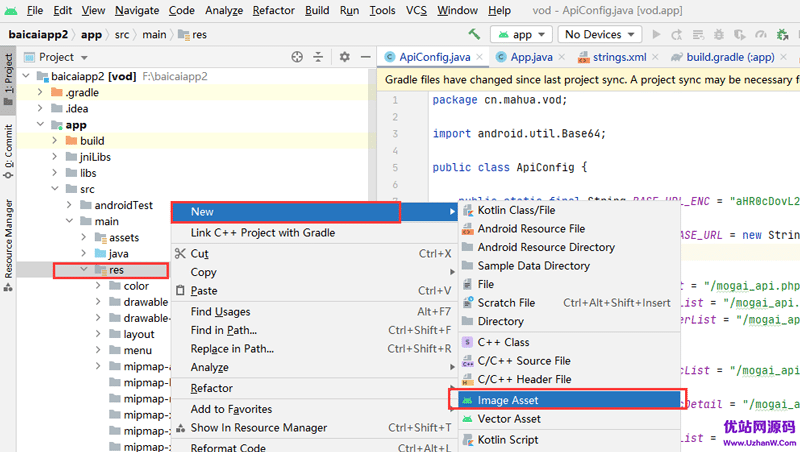Choose Kotlin Class/File in submenu
Viewport: 800px width, 452px height.
pyautogui.click(x=569, y=210)
